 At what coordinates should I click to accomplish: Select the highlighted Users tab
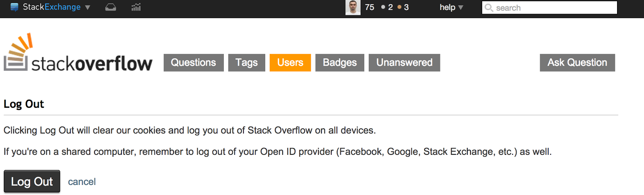pos(290,63)
